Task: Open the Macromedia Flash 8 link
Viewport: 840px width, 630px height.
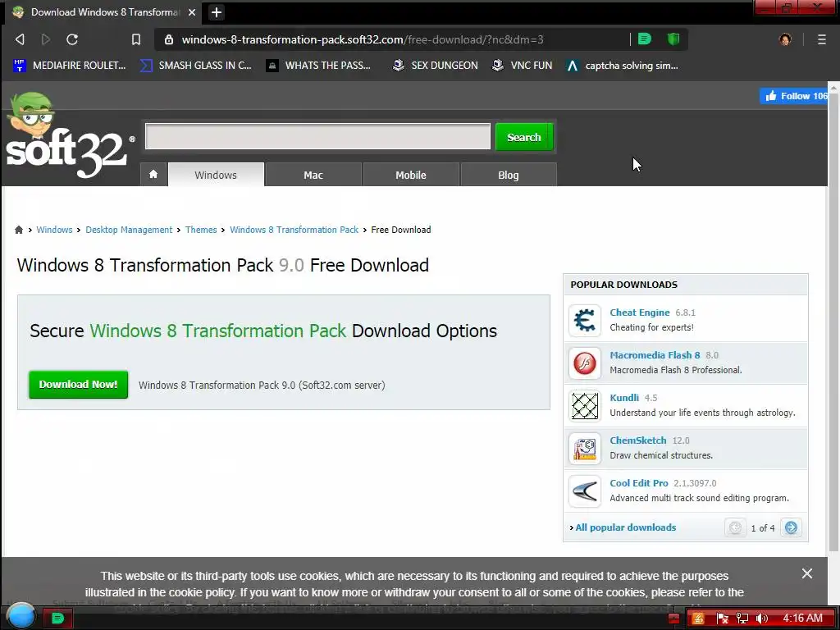Action: 655,355
